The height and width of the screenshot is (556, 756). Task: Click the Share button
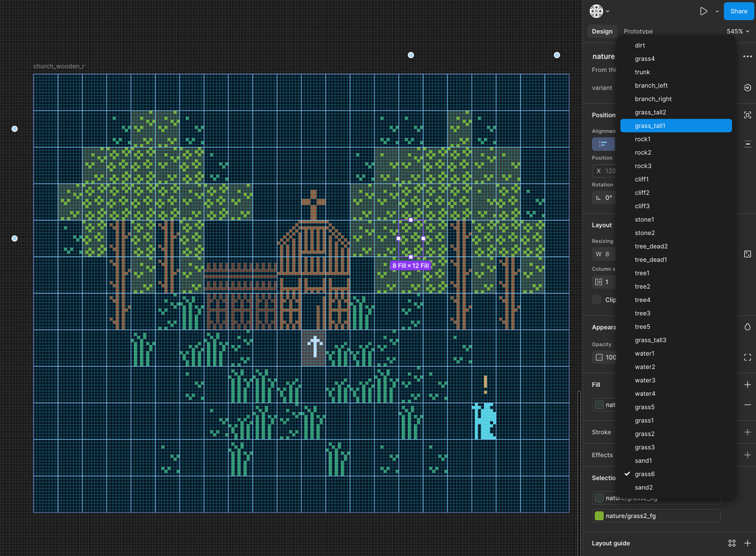(x=738, y=11)
